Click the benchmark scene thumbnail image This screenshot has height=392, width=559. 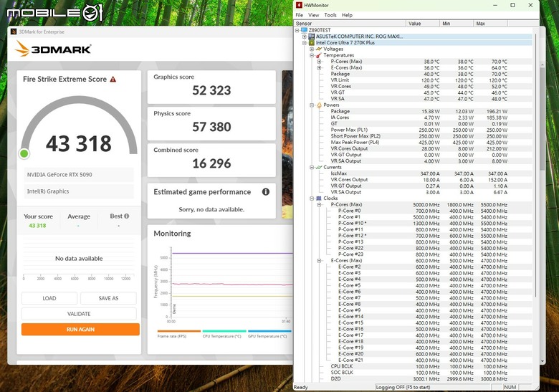click(x=287, y=144)
